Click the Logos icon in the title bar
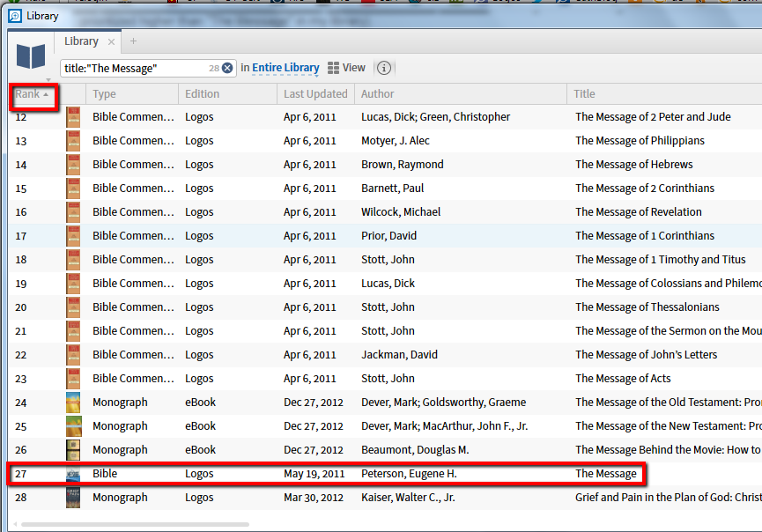The image size is (762, 532). click(15, 16)
